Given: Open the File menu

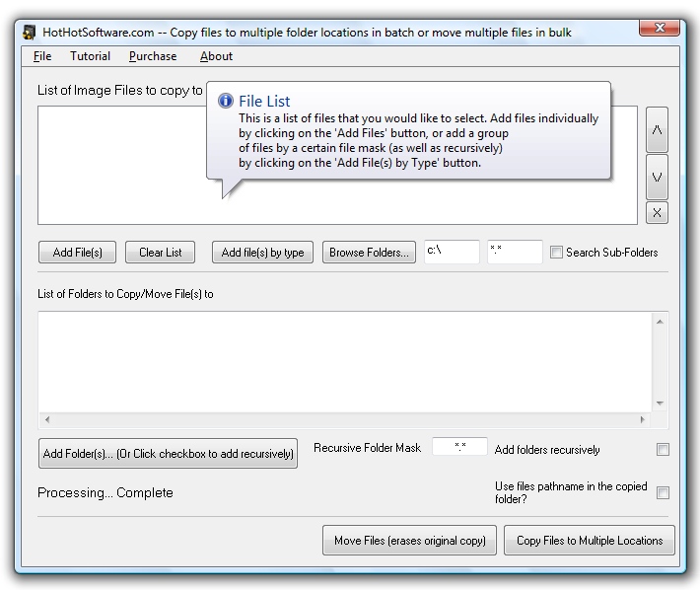Looking at the screenshot, I should tap(42, 56).
